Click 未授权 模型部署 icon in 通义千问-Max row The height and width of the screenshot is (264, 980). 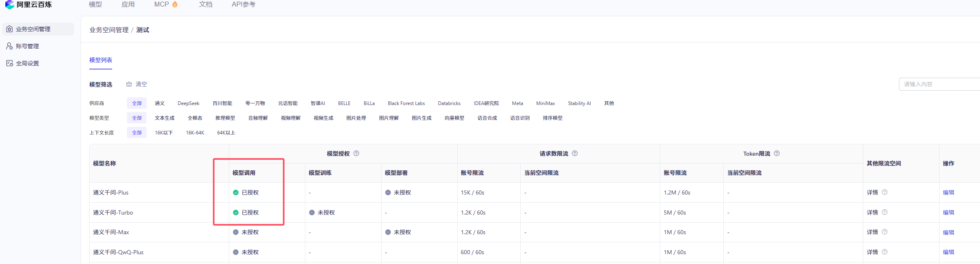click(x=388, y=232)
